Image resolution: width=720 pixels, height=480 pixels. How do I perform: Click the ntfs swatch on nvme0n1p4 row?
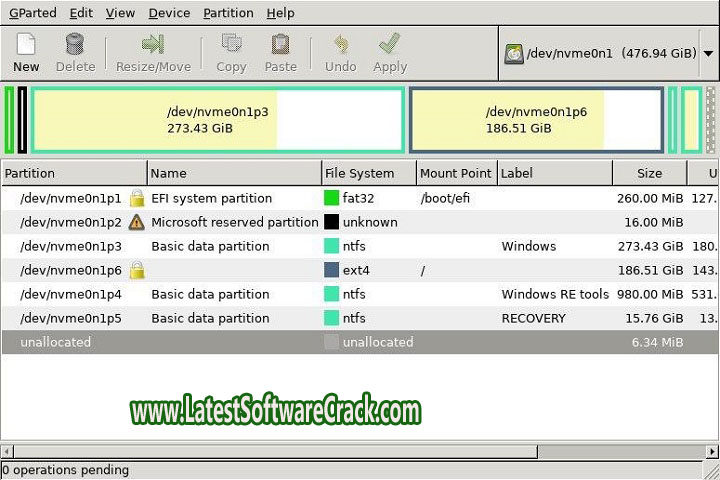click(x=331, y=294)
